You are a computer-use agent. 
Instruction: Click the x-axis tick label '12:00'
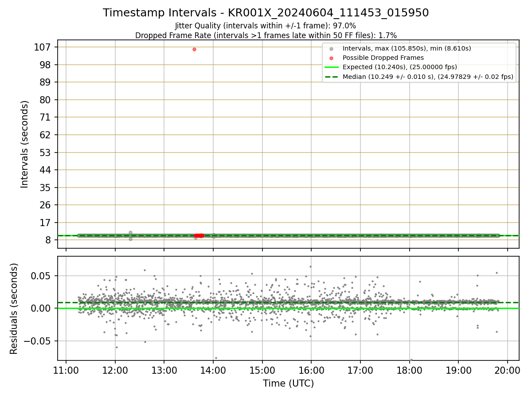(x=115, y=371)
